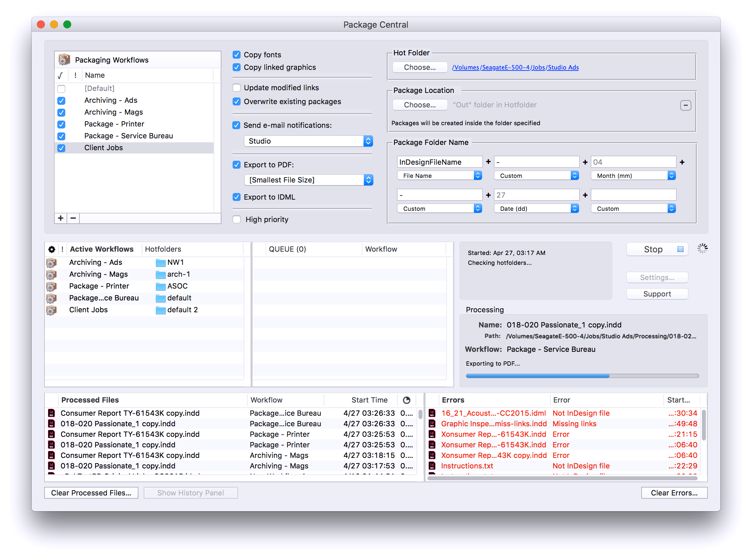
Task: Click the red file icon for 018-020 Passionate_1 copy.indd
Action: pos(52,424)
